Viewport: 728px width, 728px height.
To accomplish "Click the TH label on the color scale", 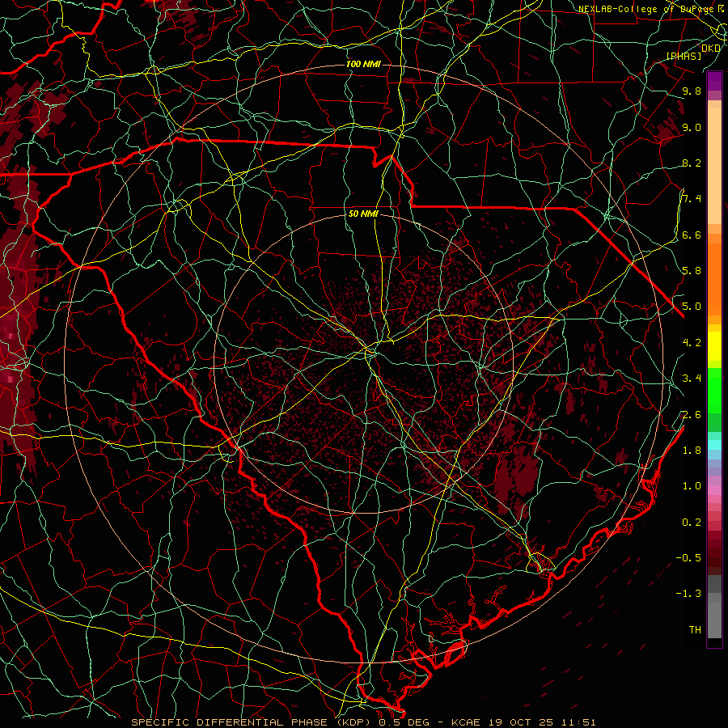I will tap(695, 630).
